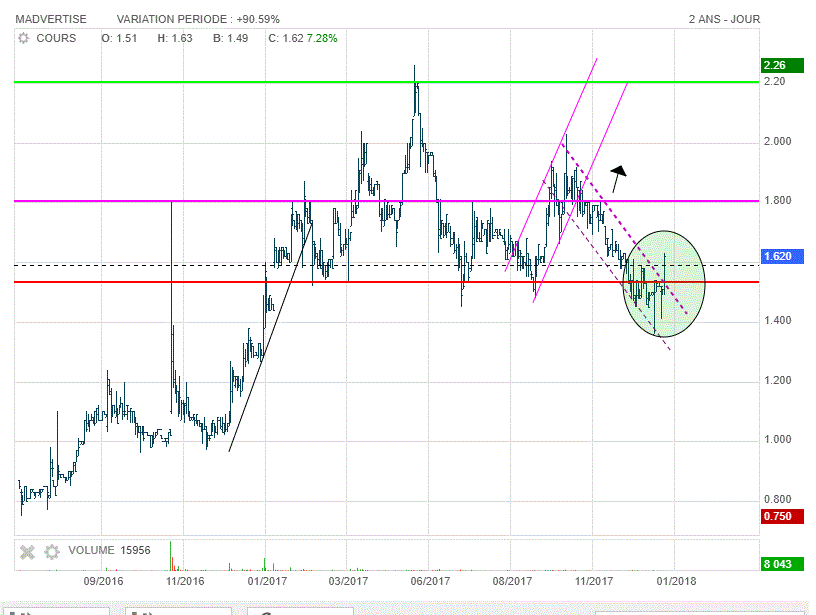Click the red 0.750 price label

click(782, 516)
